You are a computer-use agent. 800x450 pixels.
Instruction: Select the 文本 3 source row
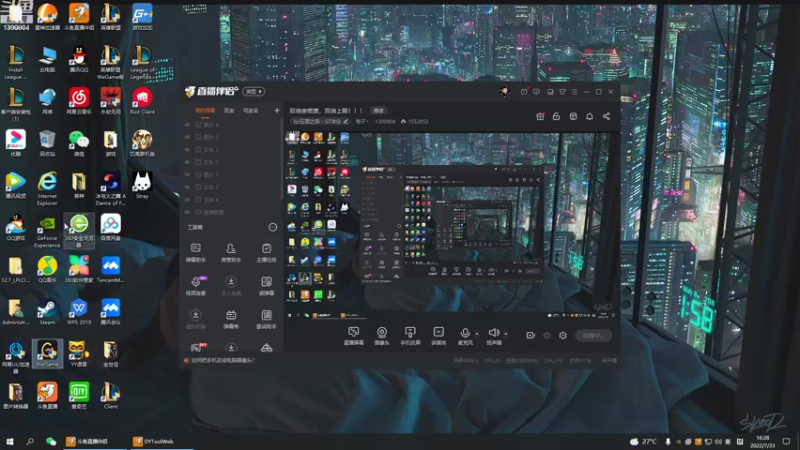click(231, 149)
